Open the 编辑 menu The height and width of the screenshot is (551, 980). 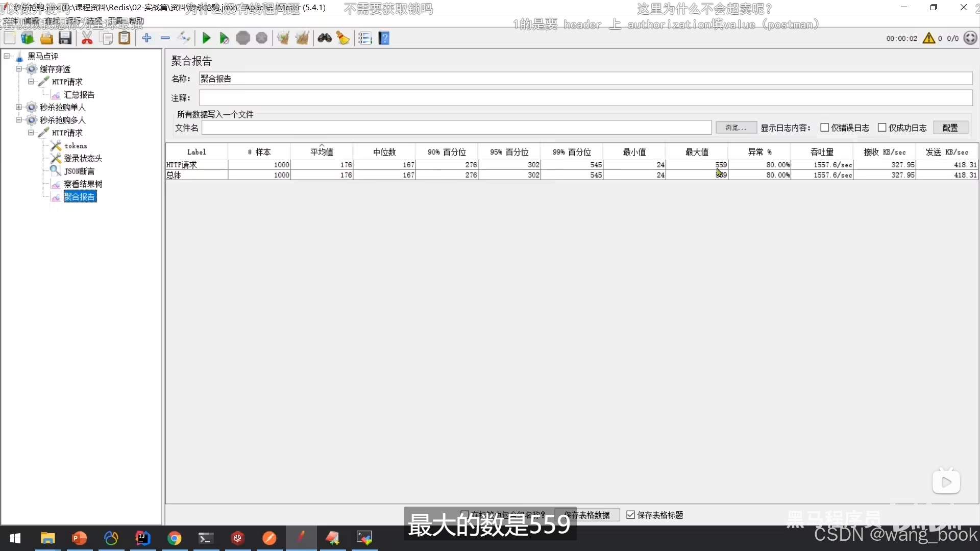(x=31, y=21)
